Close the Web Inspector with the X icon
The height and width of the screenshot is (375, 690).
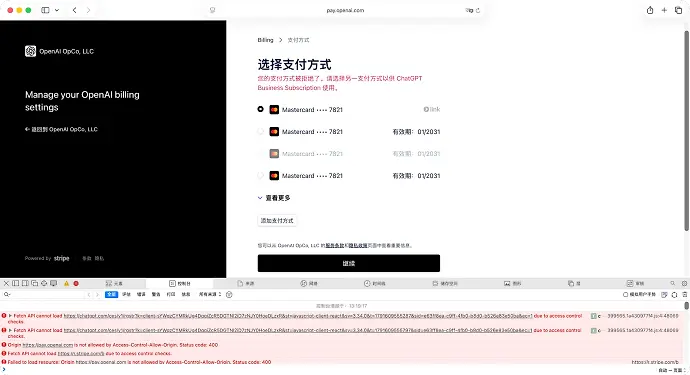click(6, 283)
